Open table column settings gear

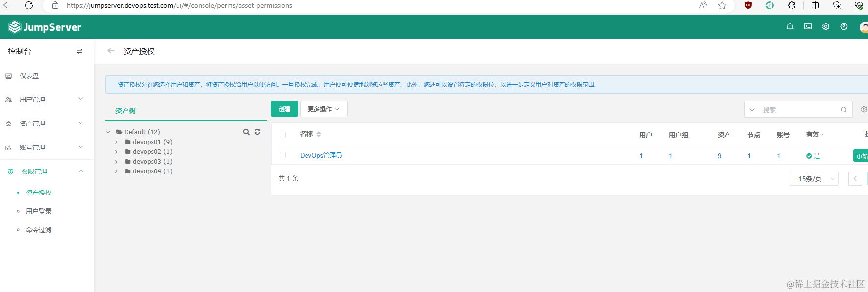[x=864, y=109]
